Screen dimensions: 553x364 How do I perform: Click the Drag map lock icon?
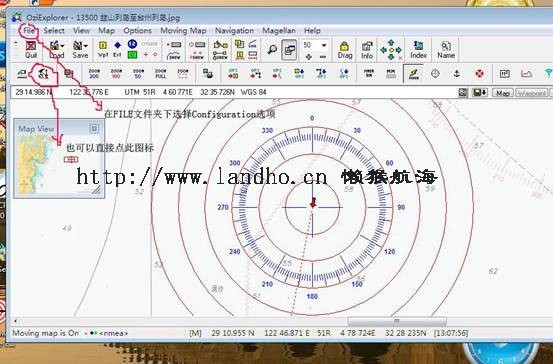345,50
